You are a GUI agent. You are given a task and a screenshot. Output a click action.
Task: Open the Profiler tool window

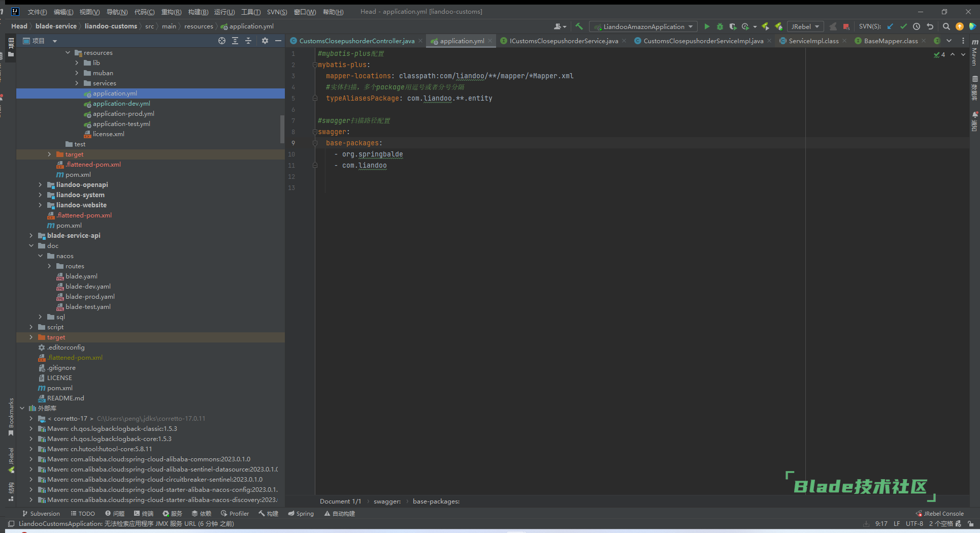234,514
